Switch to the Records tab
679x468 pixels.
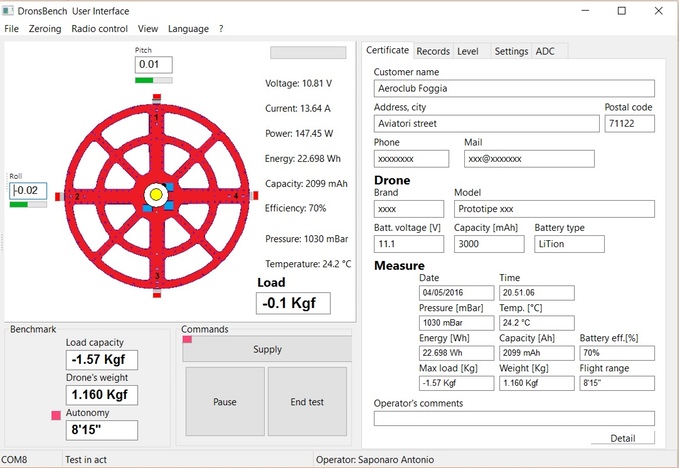pyautogui.click(x=433, y=51)
